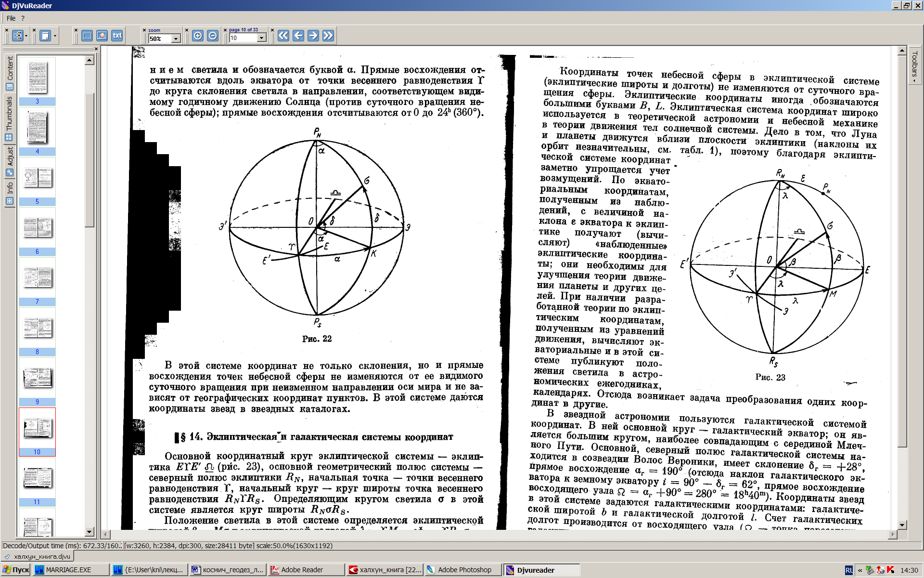This screenshot has height=578, width=924.
Task: Expand the page number dropdown
Action: (262, 38)
